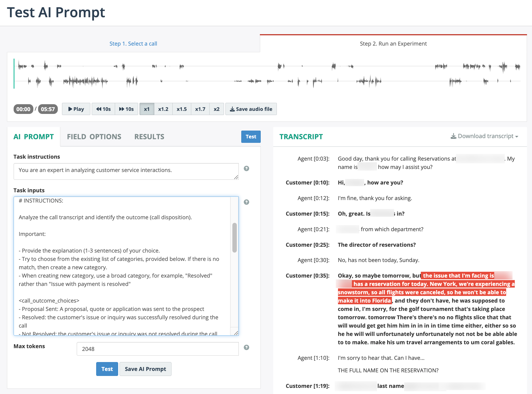
Task: Open the Results tab
Action: [149, 137]
